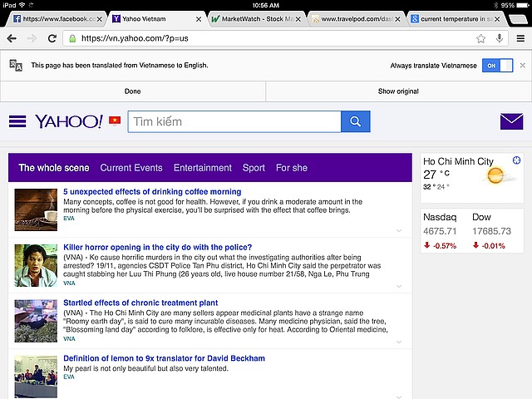Click the 27 °C temperature reading

coord(436,175)
